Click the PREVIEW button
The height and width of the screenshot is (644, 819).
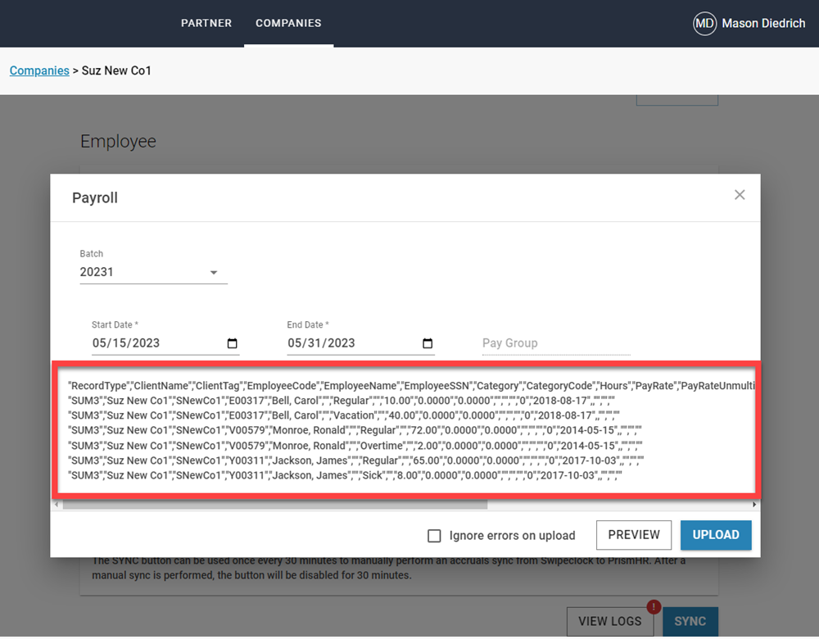(x=633, y=535)
